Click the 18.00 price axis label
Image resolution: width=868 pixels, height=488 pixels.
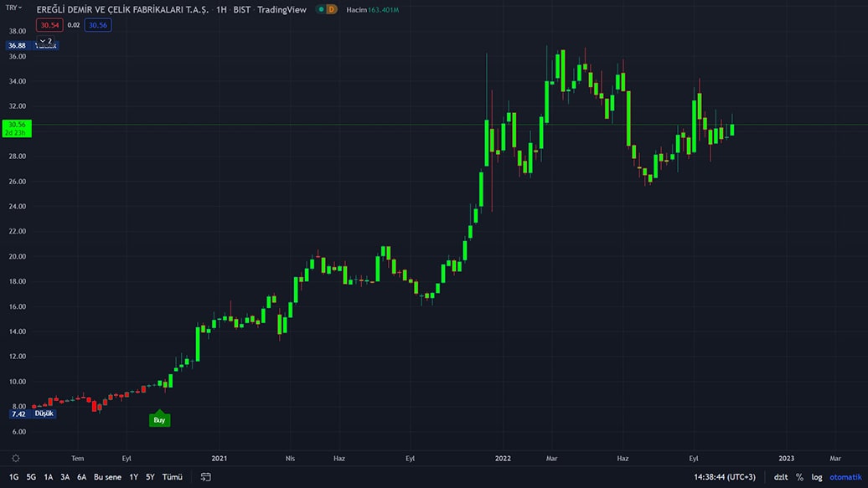[x=17, y=281]
